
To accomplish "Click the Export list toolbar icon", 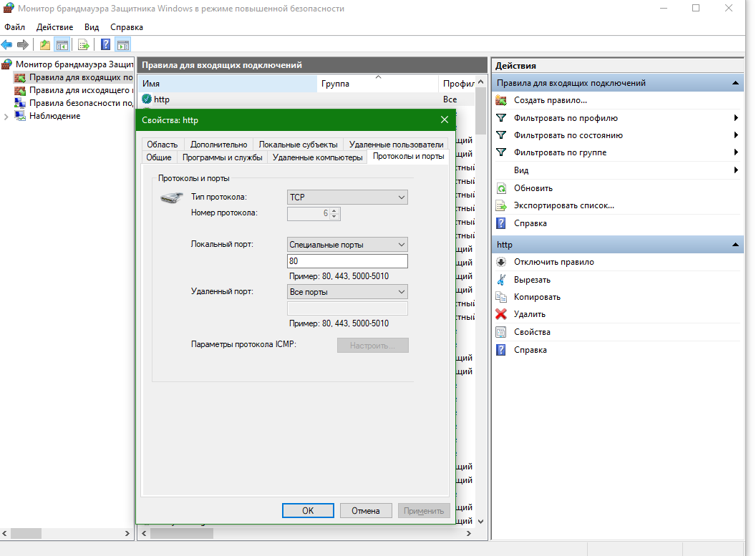I will coord(84,45).
